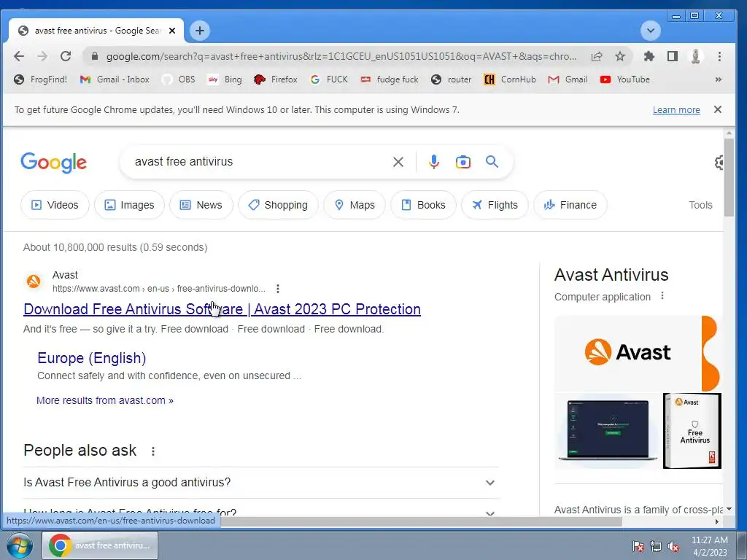This screenshot has width=747, height=560.
Task: Open the router bookmark
Action: [x=451, y=79]
